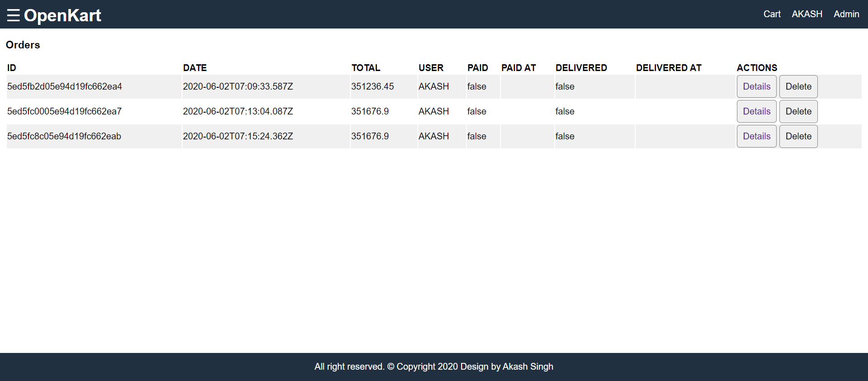The height and width of the screenshot is (381, 868).
Task: Click date 2020-06-02T07:09:33.587Z
Action: [238, 86]
